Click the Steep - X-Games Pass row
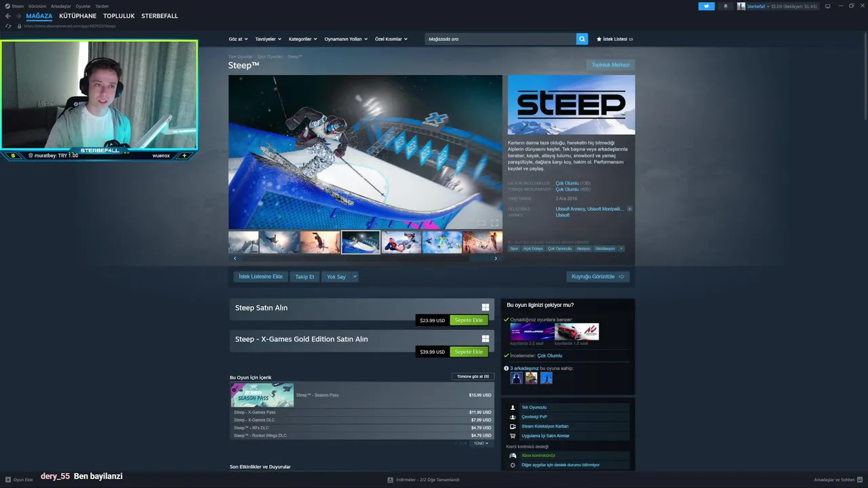 [x=362, y=412]
